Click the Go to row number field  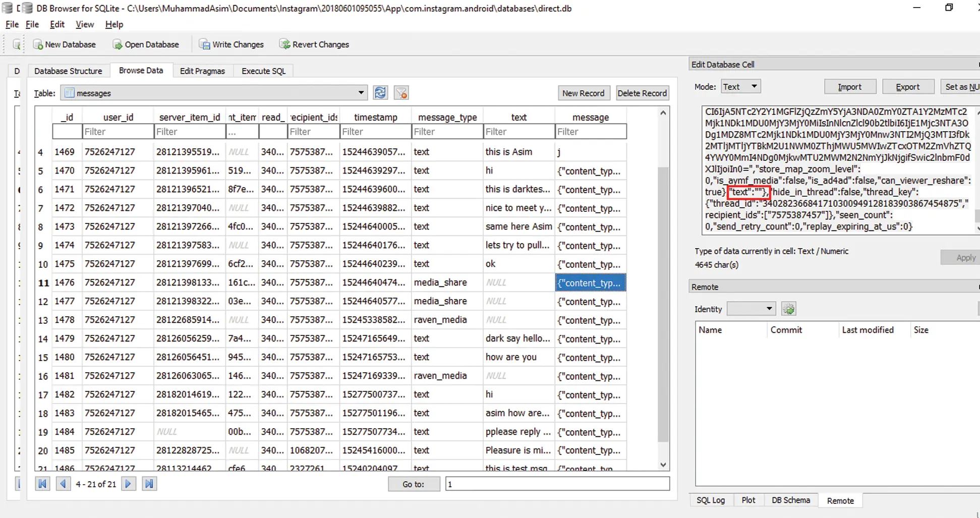(557, 484)
